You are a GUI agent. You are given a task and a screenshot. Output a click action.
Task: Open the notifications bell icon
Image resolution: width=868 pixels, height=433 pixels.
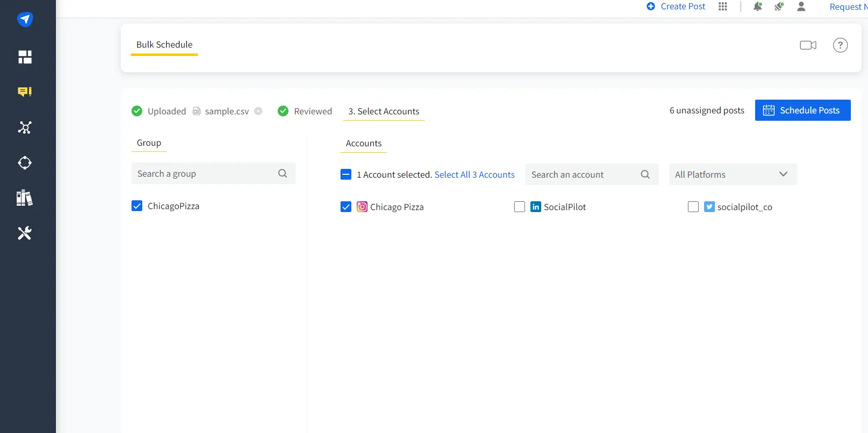(758, 6)
